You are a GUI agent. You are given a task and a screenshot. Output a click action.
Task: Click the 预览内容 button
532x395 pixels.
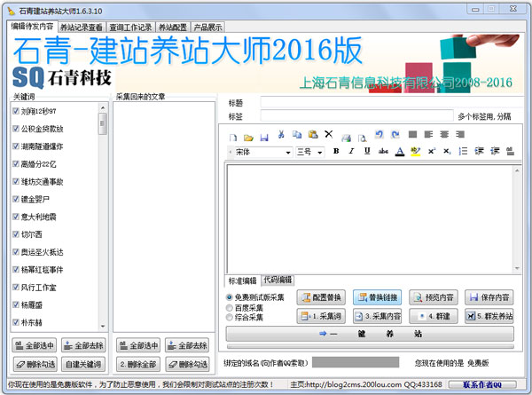(434, 297)
